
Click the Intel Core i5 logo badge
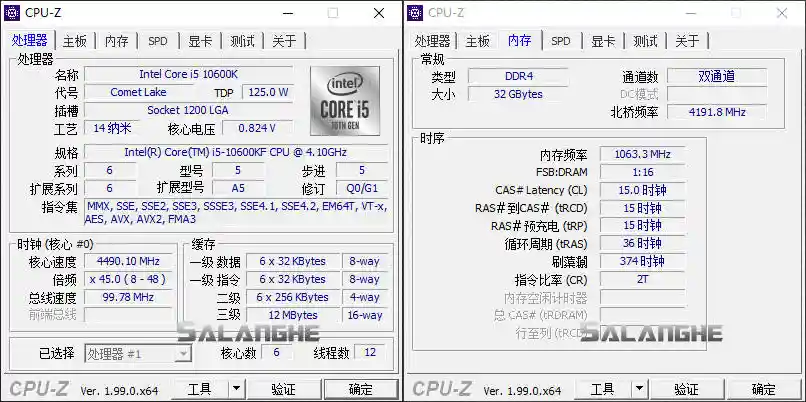coord(345,101)
